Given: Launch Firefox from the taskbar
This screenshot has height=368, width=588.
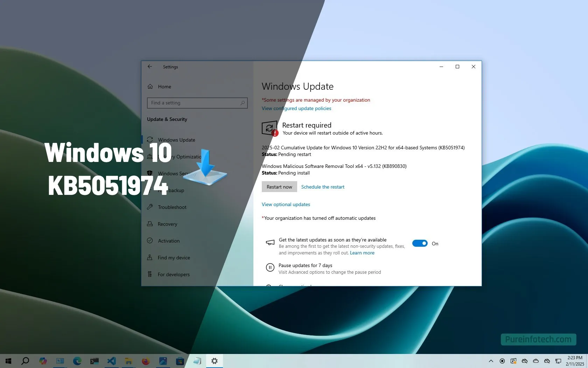Looking at the screenshot, I should [146, 361].
